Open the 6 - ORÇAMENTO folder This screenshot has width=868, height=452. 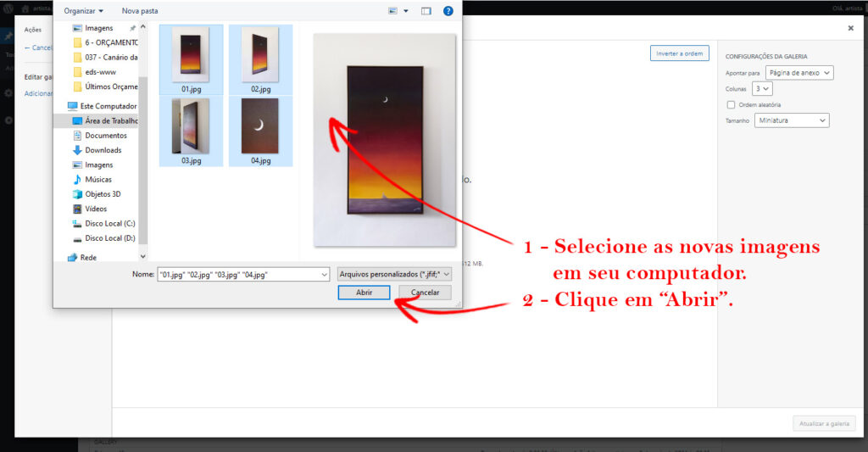tap(105, 42)
